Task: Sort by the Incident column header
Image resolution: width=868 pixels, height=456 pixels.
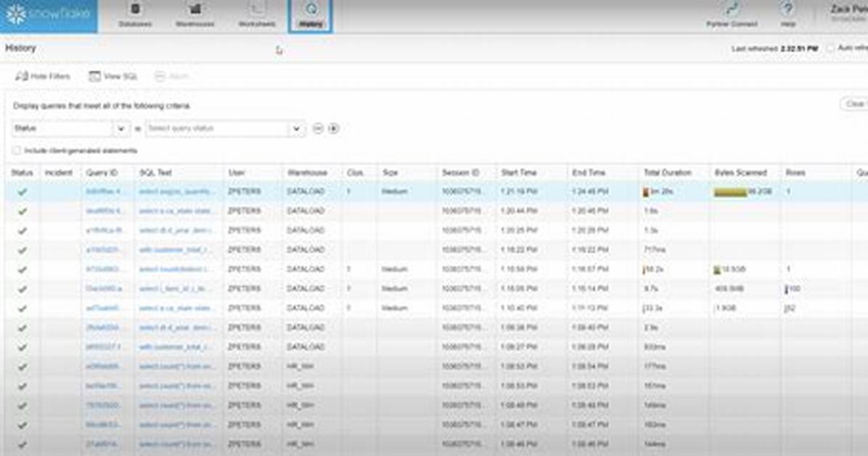Action: pyautogui.click(x=59, y=173)
